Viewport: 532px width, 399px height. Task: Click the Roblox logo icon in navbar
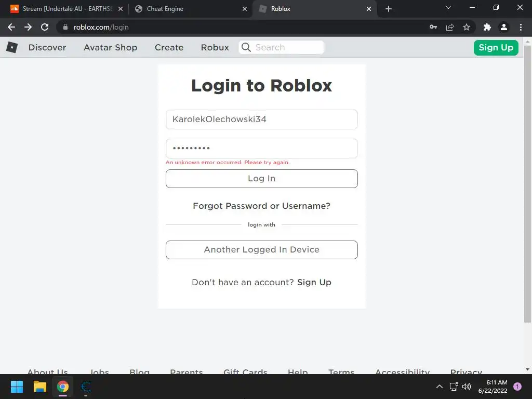pos(12,47)
